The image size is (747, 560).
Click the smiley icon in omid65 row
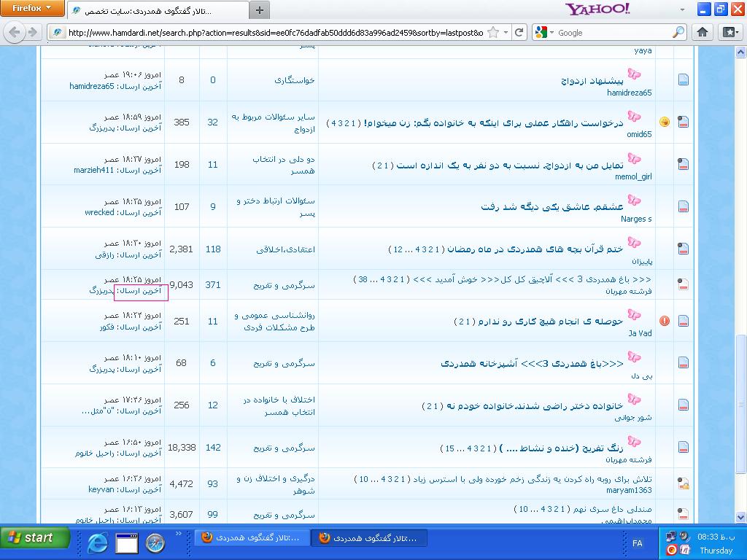click(665, 122)
